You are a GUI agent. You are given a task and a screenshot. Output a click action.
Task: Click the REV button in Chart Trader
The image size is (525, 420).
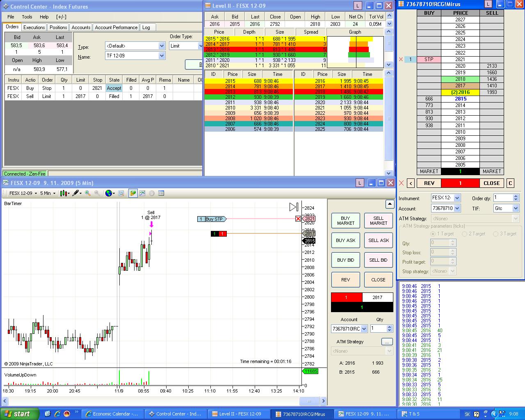(346, 280)
